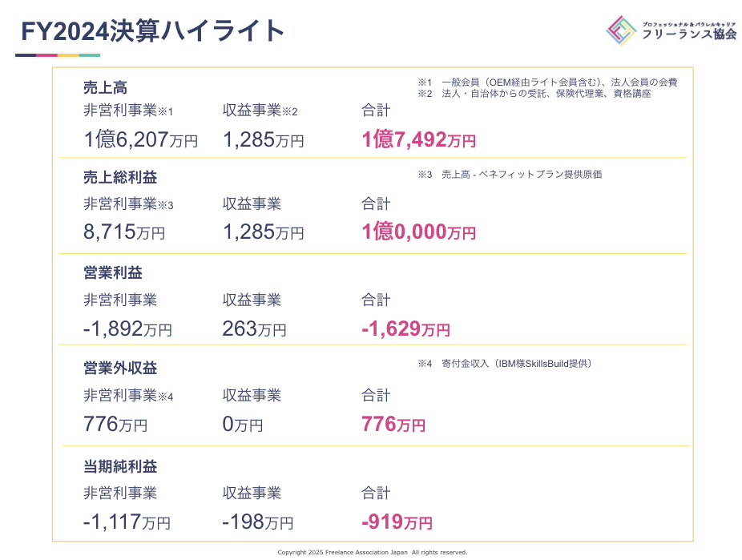Click the Freelance Association logo icon

tap(621, 31)
